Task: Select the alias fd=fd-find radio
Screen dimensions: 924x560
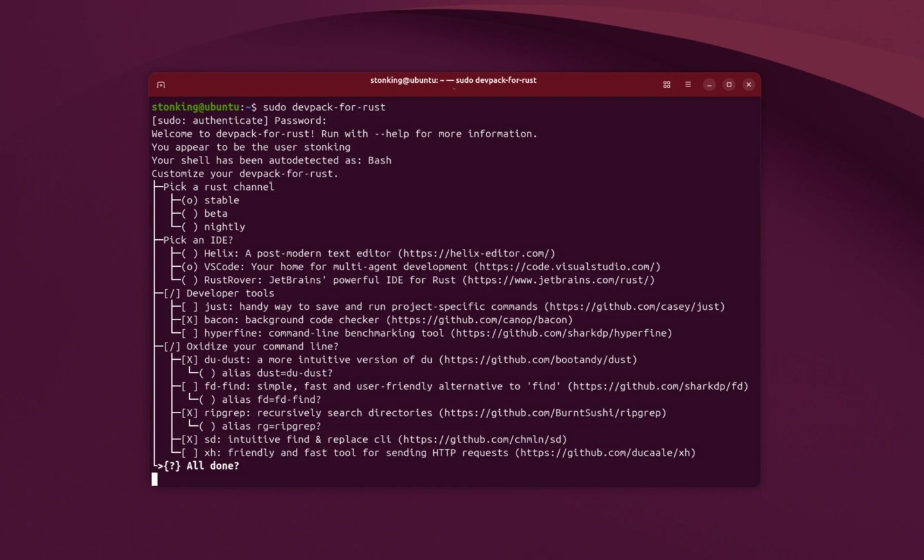Action: point(207,400)
